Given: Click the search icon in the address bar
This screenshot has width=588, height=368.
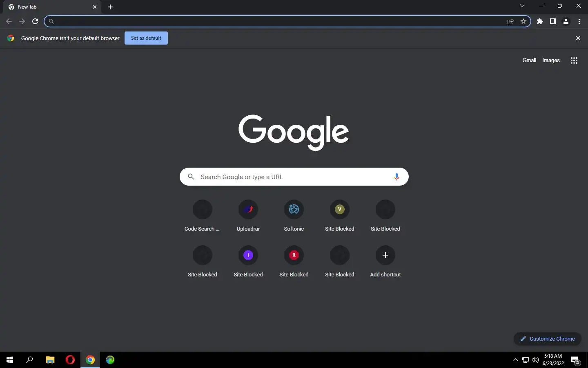Looking at the screenshot, I should [x=51, y=21].
